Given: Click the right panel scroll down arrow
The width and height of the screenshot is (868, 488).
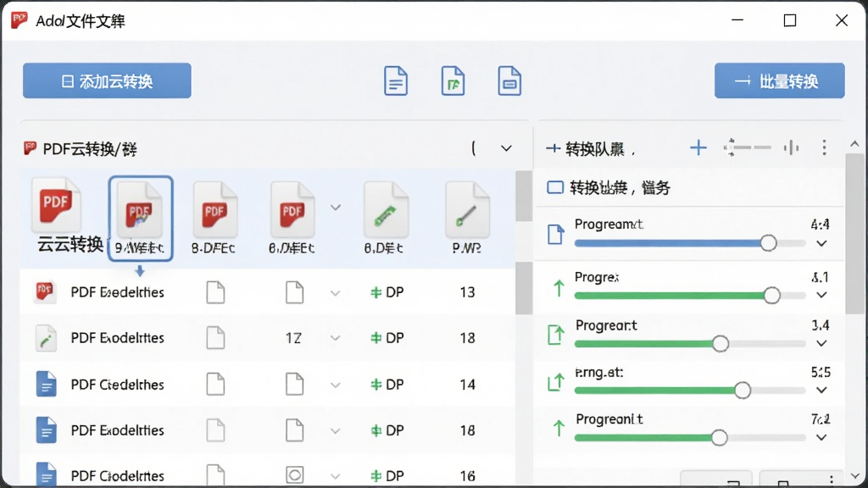Looking at the screenshot, I should [854, 476].
